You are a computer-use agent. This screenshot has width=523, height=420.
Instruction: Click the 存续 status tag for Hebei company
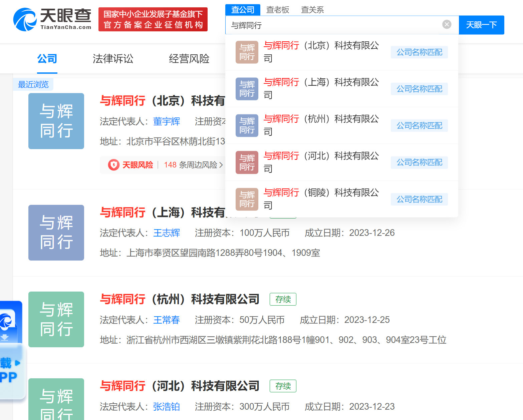(x=283, y=386)
